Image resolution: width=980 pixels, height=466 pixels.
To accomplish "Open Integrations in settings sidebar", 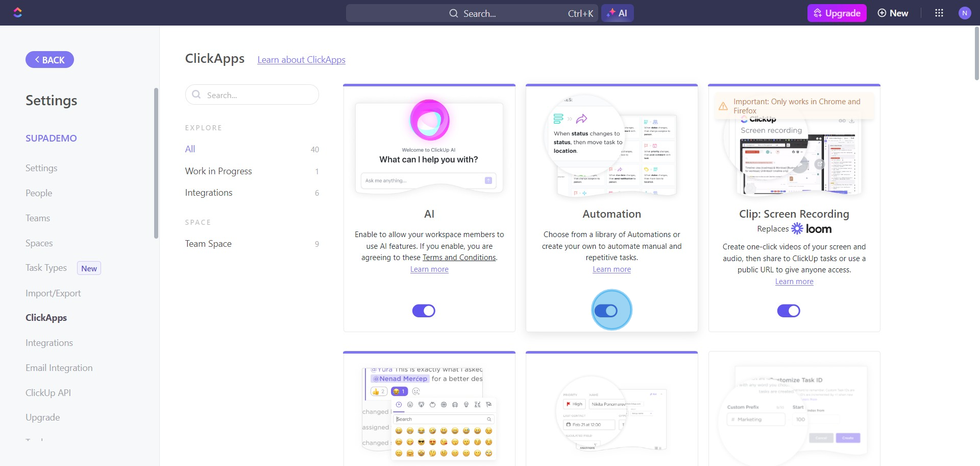I will [x=49, y=343].
